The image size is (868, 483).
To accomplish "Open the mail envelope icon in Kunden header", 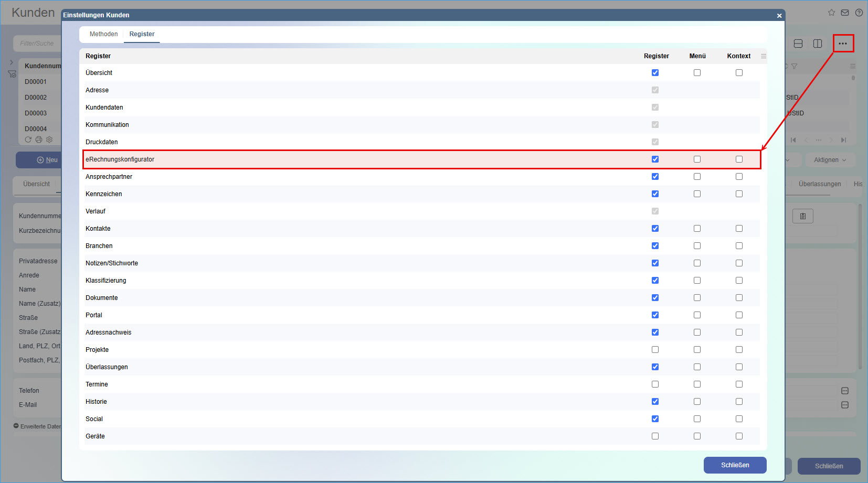I will (x=845, y=13).
